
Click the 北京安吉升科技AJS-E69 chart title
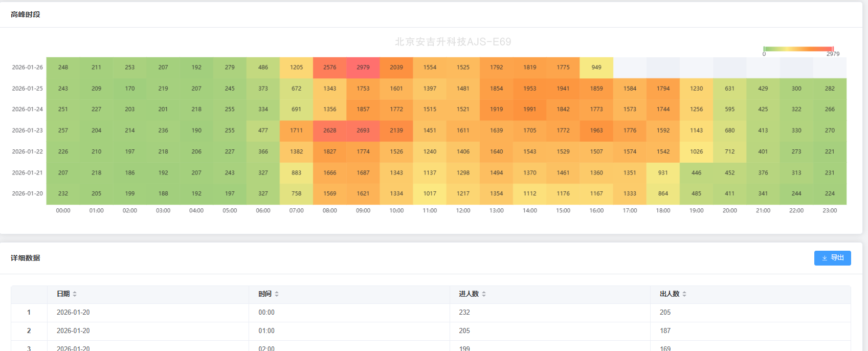(x=453, y=42)
